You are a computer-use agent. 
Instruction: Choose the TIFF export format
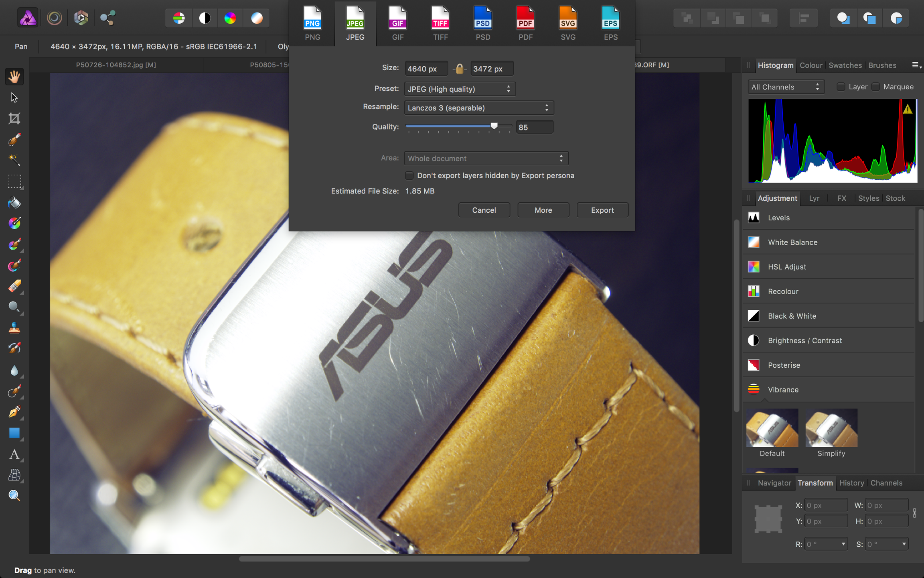[440, 24]
